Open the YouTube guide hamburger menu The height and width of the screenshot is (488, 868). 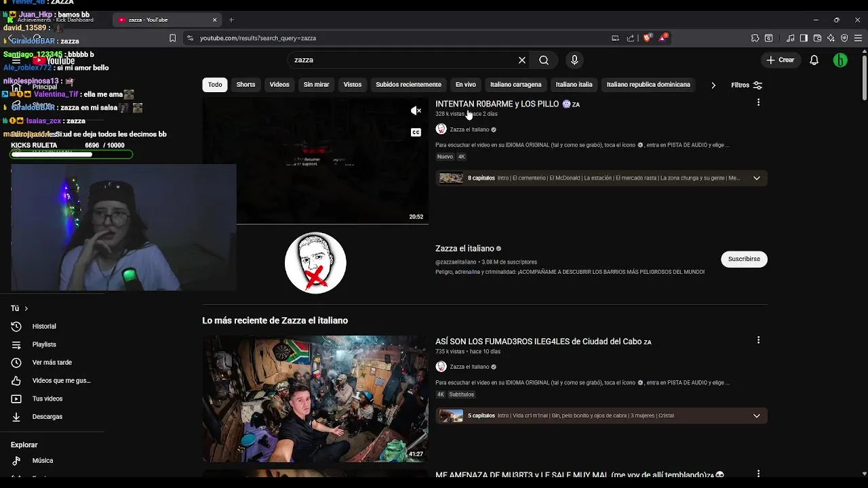(x=16, y=60)
